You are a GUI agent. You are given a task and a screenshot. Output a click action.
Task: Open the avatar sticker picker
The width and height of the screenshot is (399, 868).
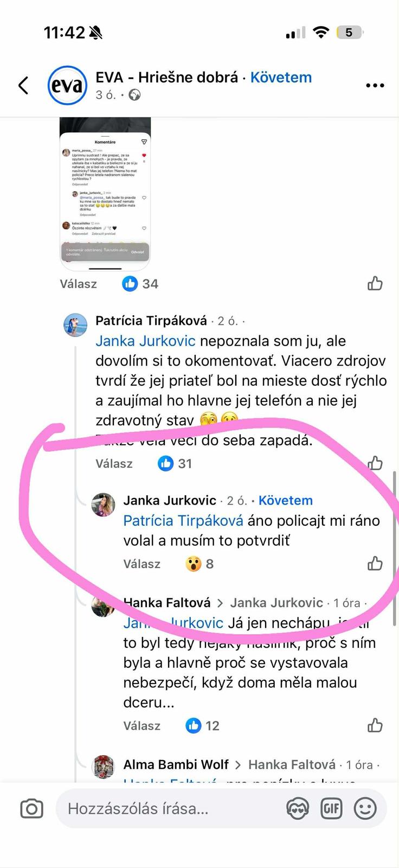coord(298,809)
